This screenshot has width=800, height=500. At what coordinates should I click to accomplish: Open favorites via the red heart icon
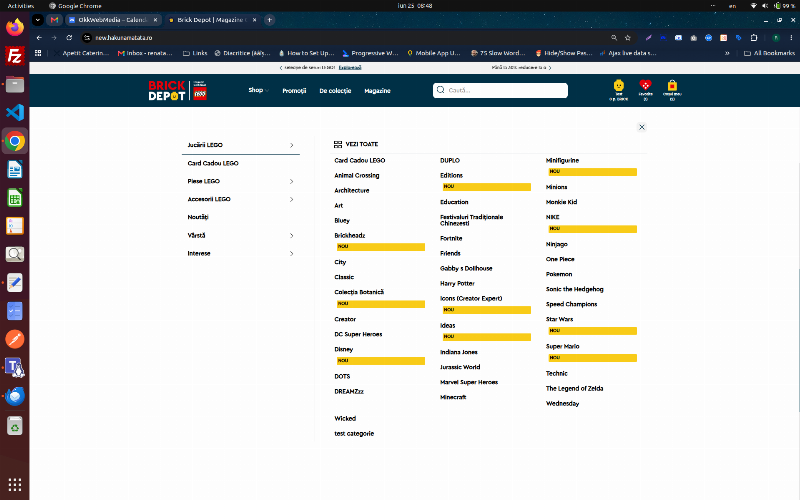click(x=645, y=85)
